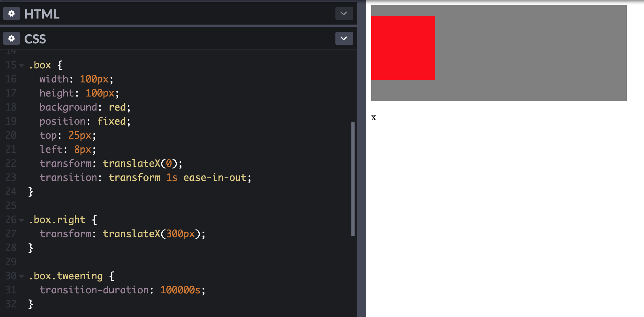Click the red box in the preview
The height and width of the screenshot is (317, 644).
pos(403,48)
